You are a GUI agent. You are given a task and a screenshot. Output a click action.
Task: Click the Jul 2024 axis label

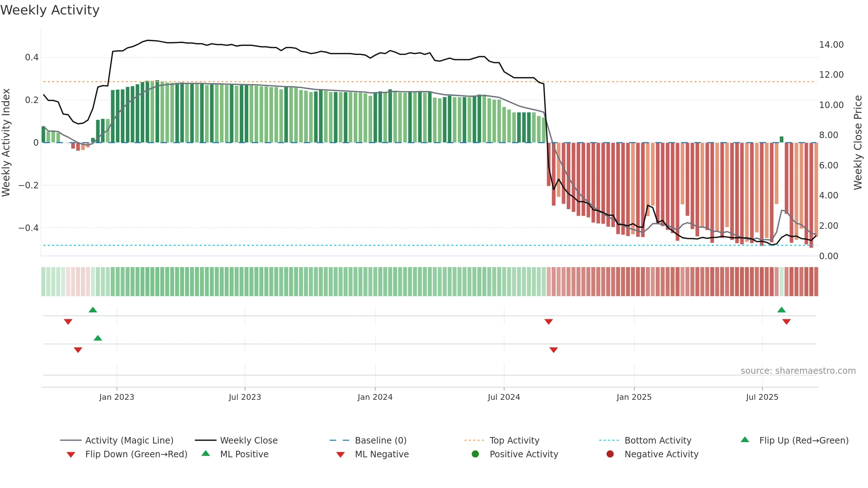[504, 397]
